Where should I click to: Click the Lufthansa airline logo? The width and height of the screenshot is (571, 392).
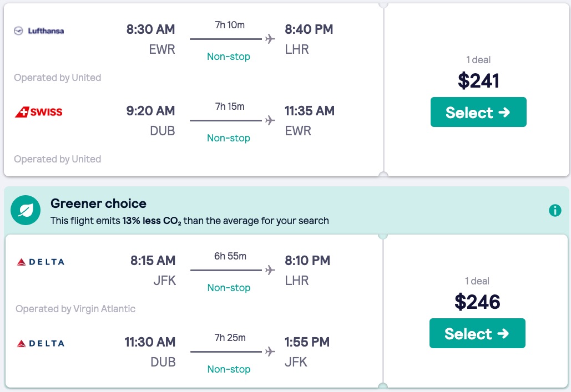point(39,31)
